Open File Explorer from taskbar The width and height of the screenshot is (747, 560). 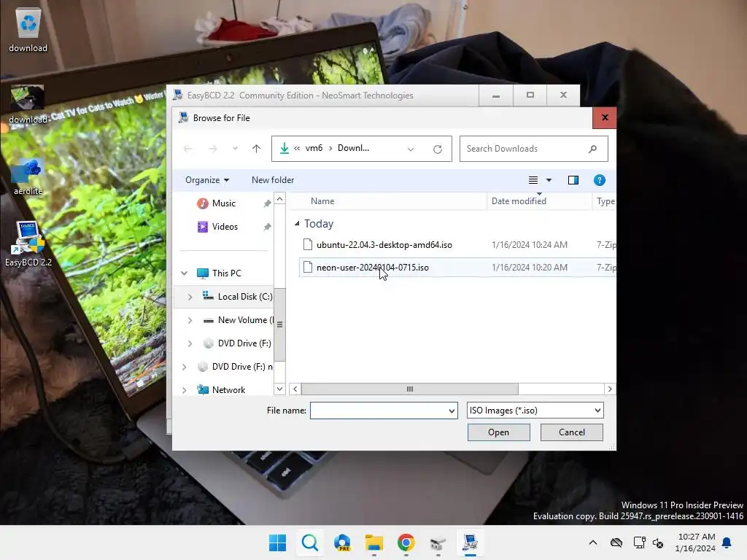[x=374, y=542]
